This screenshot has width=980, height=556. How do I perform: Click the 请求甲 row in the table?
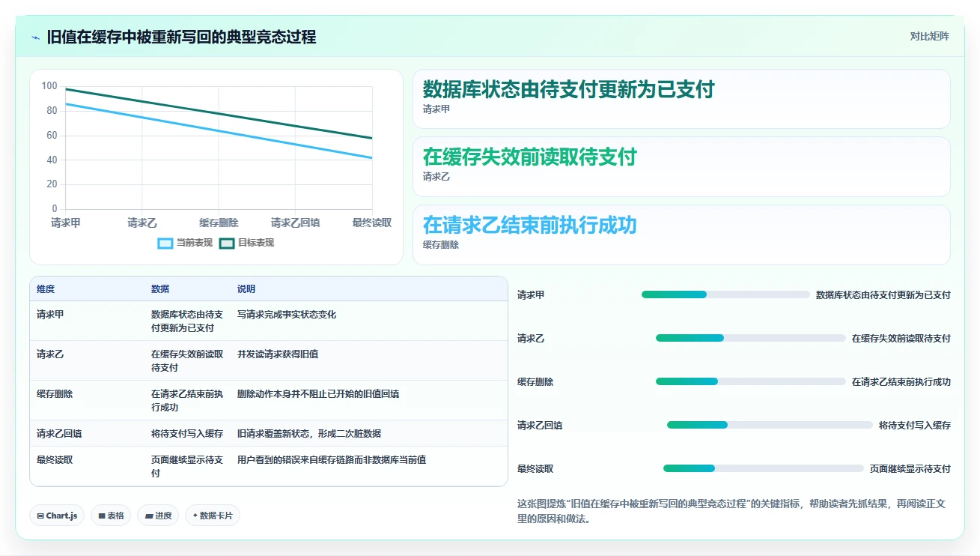(x=269, y=321)
